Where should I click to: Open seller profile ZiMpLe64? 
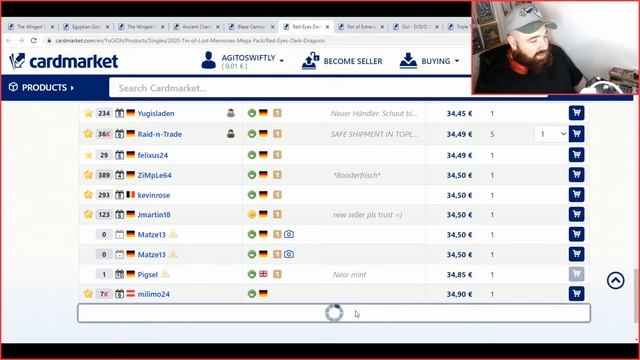click(154, 175)
